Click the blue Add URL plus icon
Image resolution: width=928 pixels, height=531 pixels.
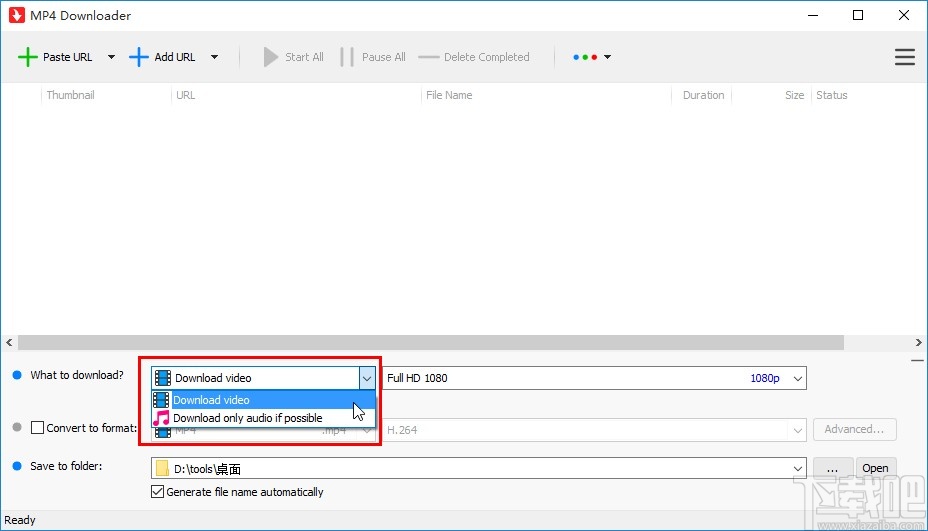pyautogui.click(x=138, y=57)
